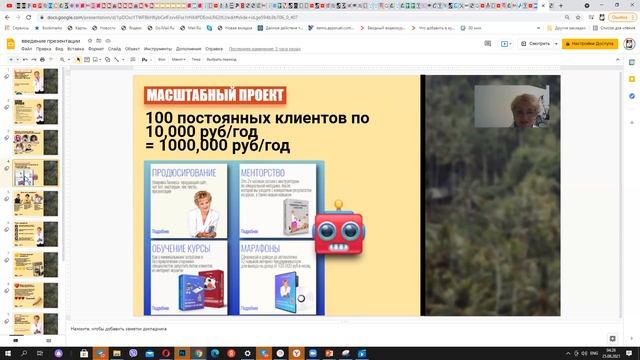Open Windows taskbar search
Viewport: 640px width, 360px height.
tap(24, 353)
